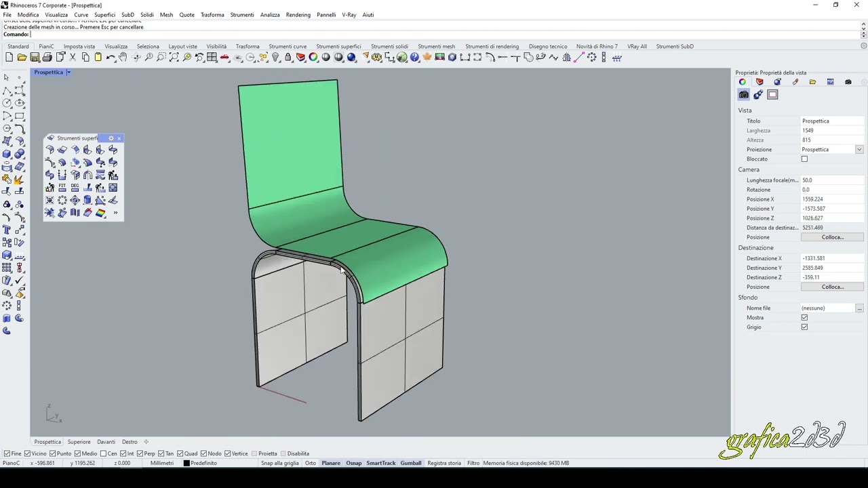
Task: Save the model using the floppy disk icon
Action: (x=35, y=58)
